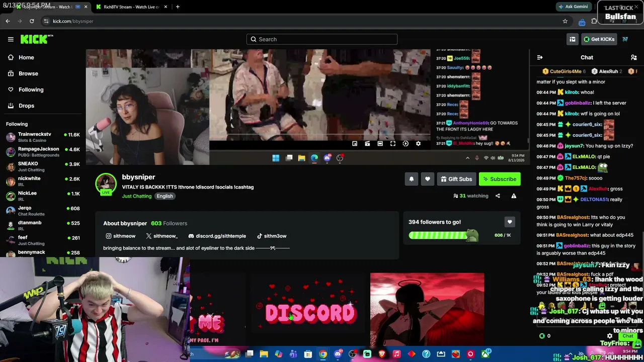The image size is (644, 362).
Task: Open a new browser tab
Action: coord(178,7)
